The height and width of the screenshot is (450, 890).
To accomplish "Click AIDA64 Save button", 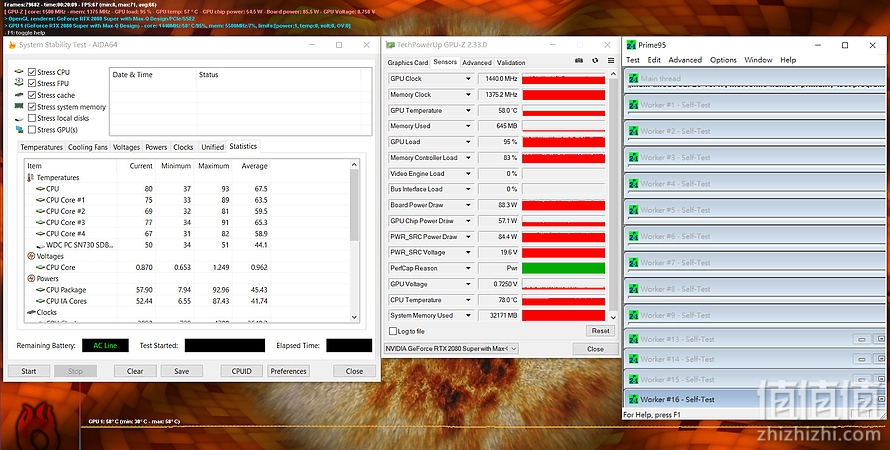I will pyautogui.click(x=182, y=371).
